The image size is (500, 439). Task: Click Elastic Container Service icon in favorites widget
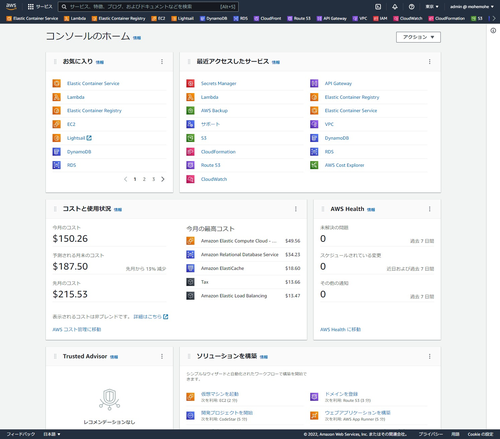click(x=57, y=83)
